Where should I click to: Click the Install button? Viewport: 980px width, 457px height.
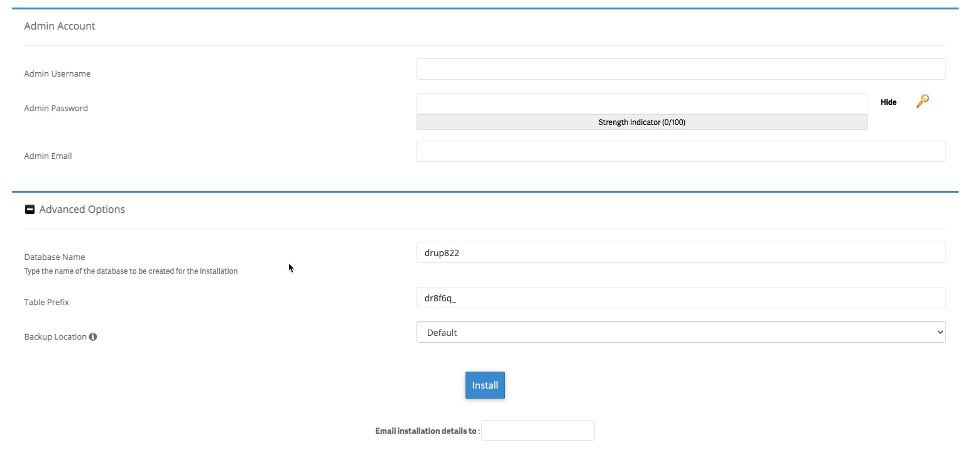pyautogui.click(x=485, y=385)
